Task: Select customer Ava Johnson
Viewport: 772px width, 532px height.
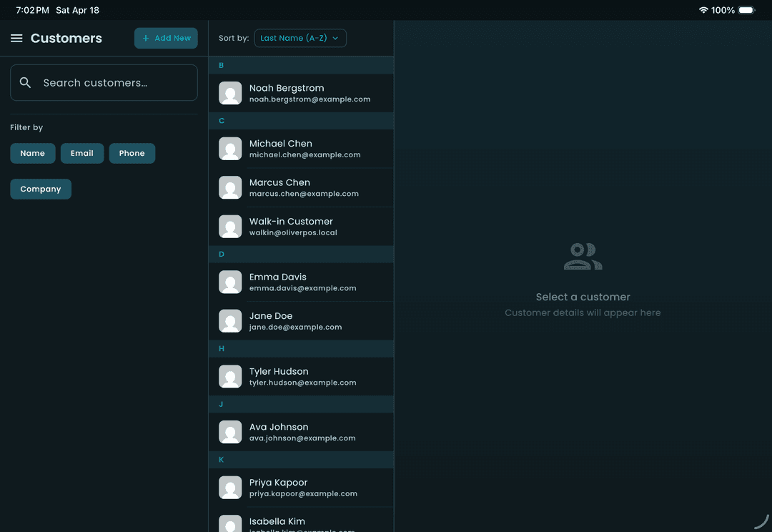Action: (x=302, y=432)
